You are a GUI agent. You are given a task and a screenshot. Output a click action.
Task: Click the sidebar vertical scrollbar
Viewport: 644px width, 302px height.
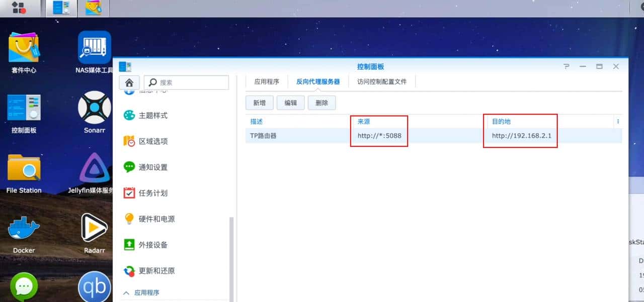pos(232,259)
